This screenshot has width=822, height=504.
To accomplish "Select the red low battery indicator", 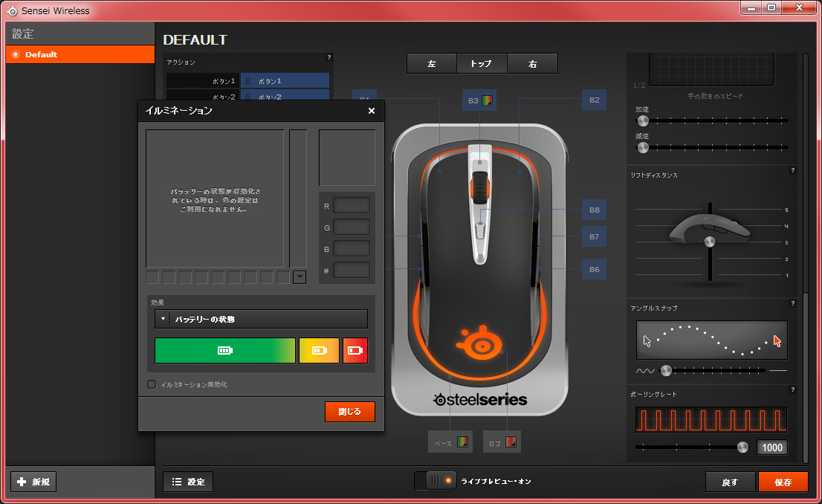I will click(x=355, y=350).
